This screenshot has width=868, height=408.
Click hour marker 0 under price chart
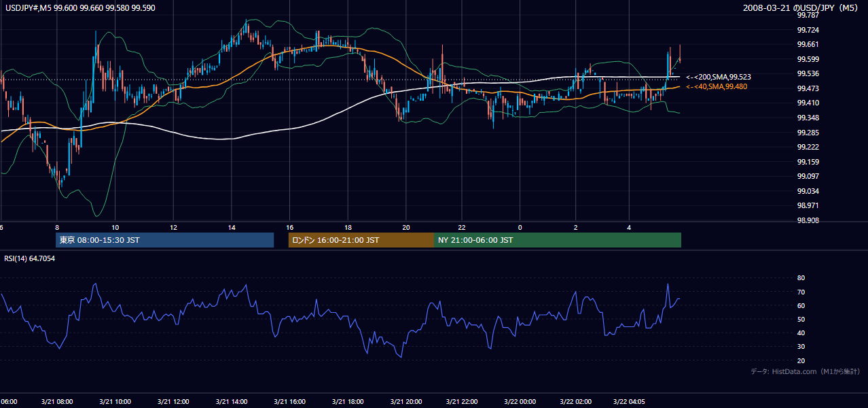pyautogui.click(x=520, y=227)
